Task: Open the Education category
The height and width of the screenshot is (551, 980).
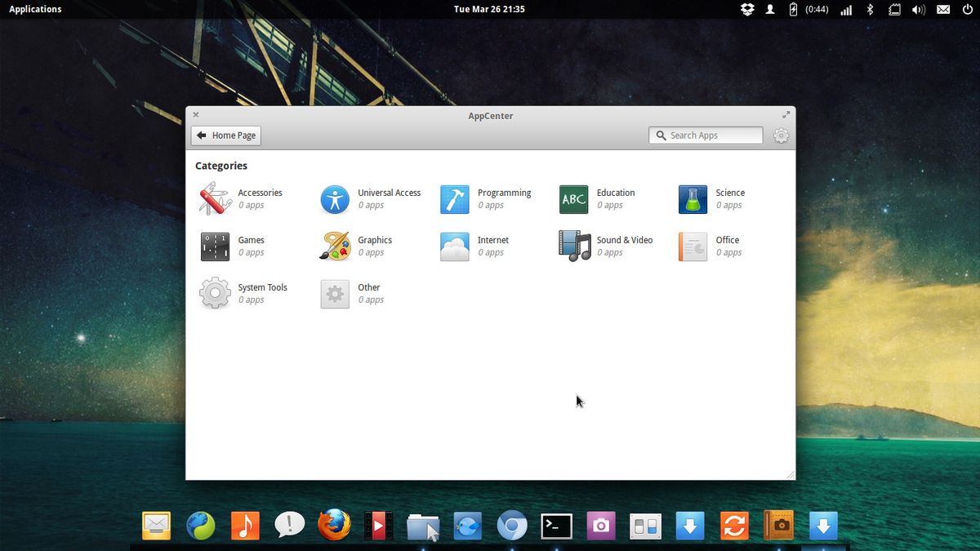Action: pyautogui.click(x=599, y=198)
